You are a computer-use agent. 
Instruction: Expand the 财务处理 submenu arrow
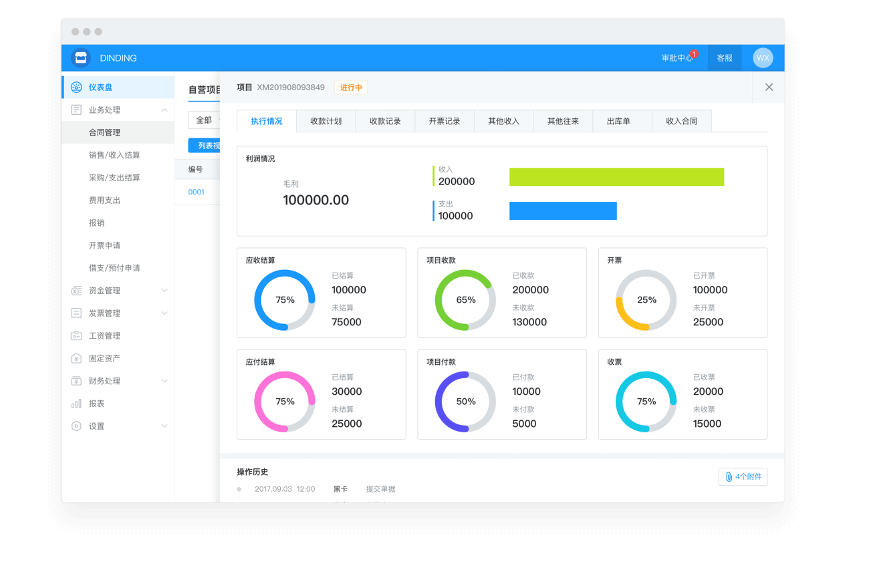[164, 381]
